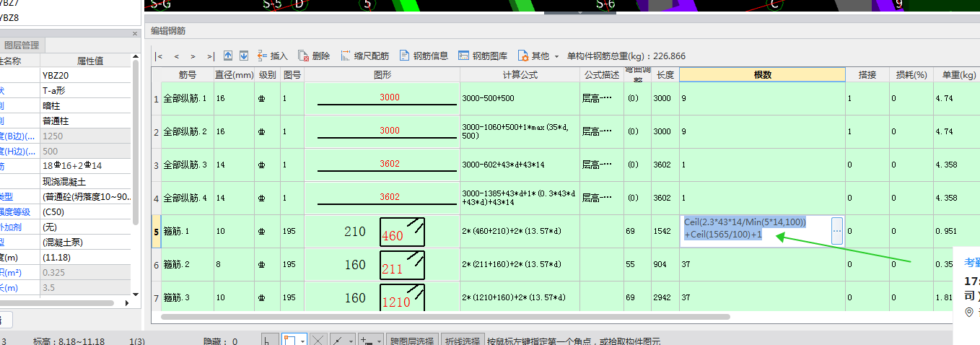
Task: Close the properties panel with x
Action: click(134, 34)
